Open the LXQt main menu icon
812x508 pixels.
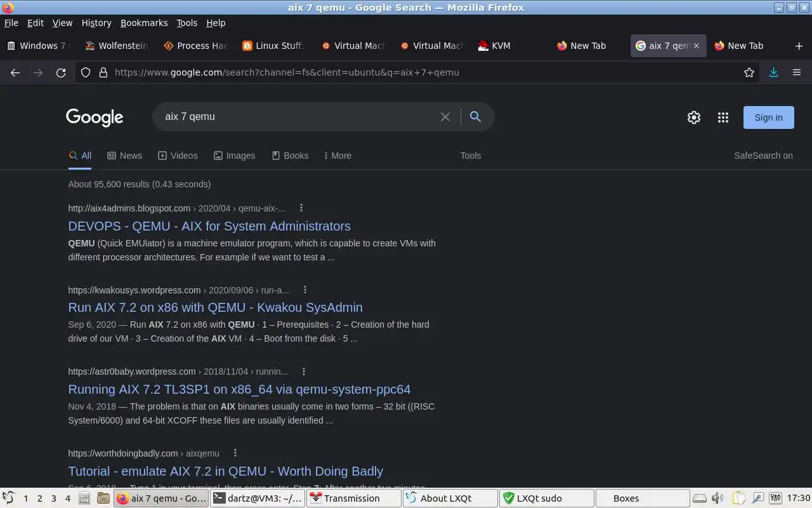coord(8,498)
